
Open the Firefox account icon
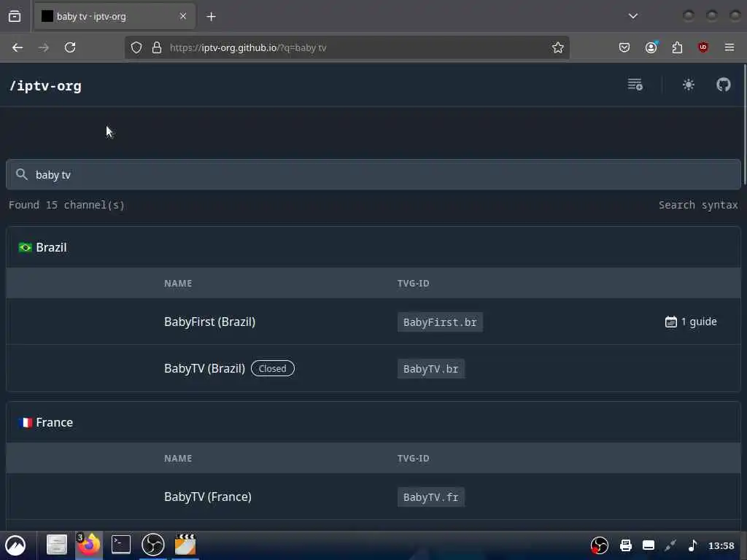(651, 47)
